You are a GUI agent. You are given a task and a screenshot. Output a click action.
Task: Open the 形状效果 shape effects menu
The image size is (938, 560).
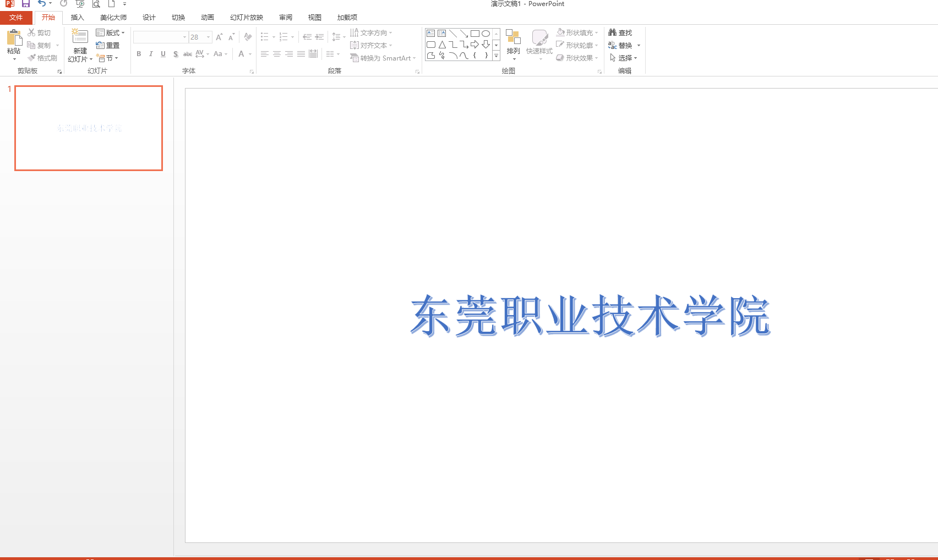tap(577, 58)
